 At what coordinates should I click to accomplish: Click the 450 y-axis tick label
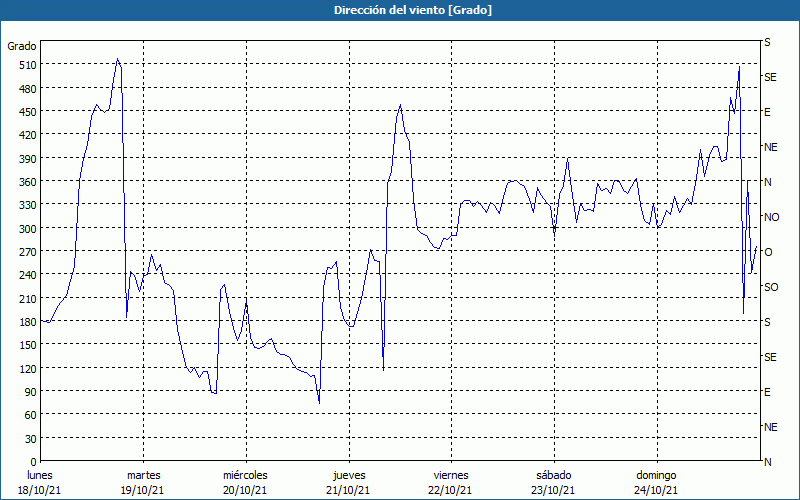point(28,112)
